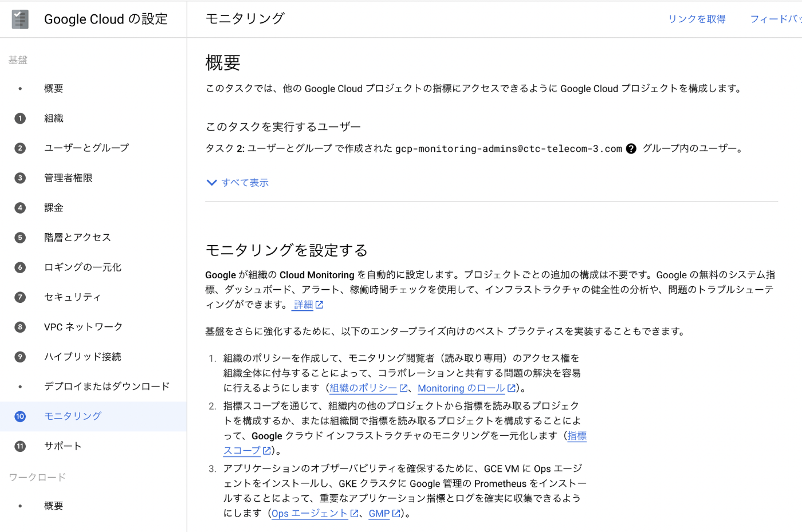Viewport: 802px width, 532px height.
Task: Open Ops エージェント link
Action: [x=309, y=514]
